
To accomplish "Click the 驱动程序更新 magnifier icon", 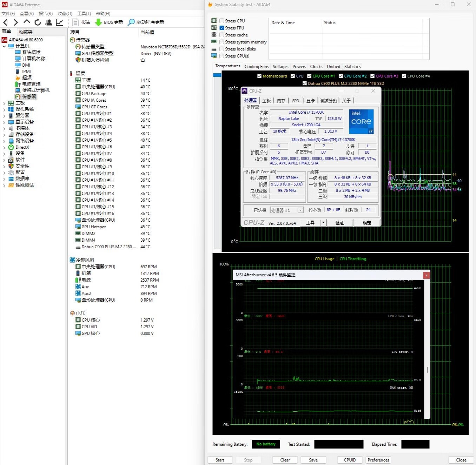I will (x=131, y=22).
